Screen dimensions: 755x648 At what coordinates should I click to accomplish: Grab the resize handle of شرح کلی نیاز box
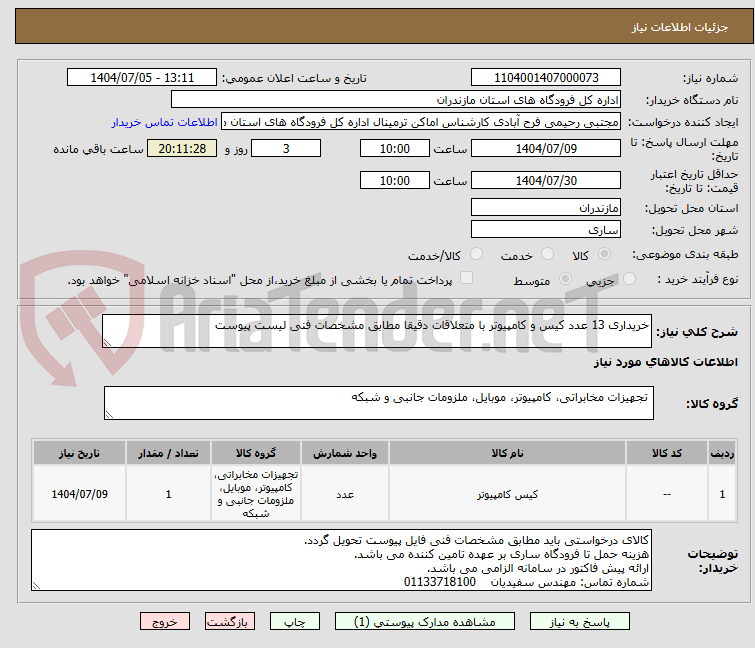pyautogui.click(x=107, y=343)
